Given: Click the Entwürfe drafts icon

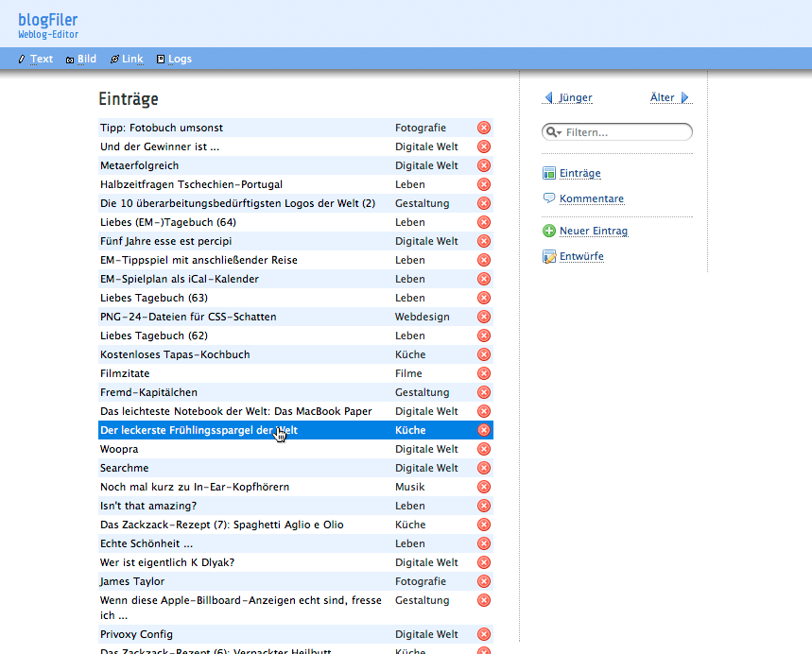Looking at the screenshot, I should [x=549, y=256].
